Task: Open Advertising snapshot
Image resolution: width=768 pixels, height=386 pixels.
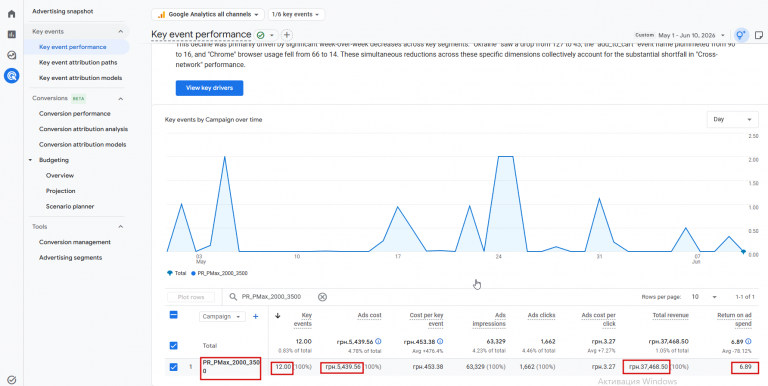Action: [63, 11]
